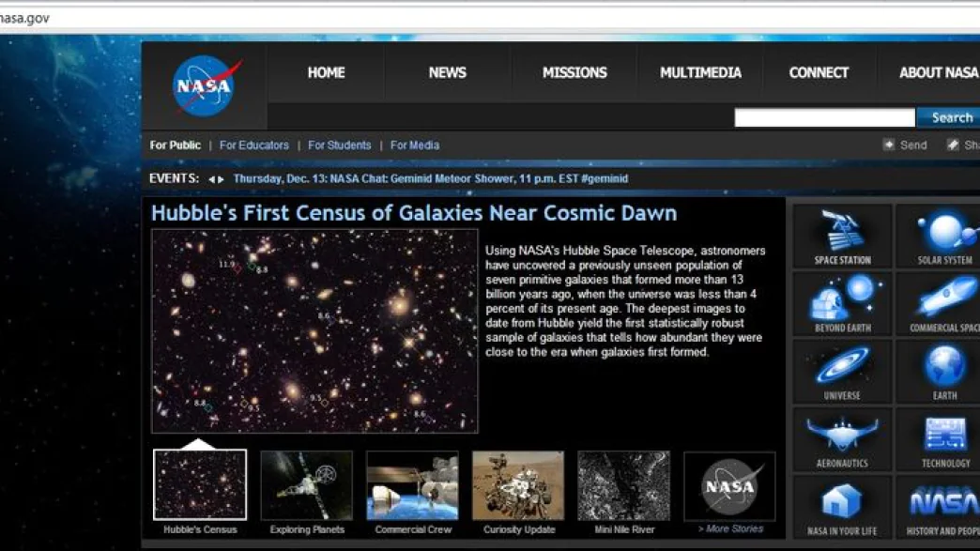
Task: Click the search text field
Action: point(824,117)
